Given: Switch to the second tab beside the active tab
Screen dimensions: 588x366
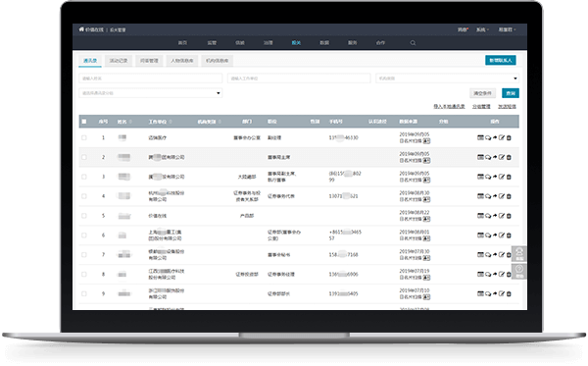Looking at the screenshot, I should tap(119, 61).
